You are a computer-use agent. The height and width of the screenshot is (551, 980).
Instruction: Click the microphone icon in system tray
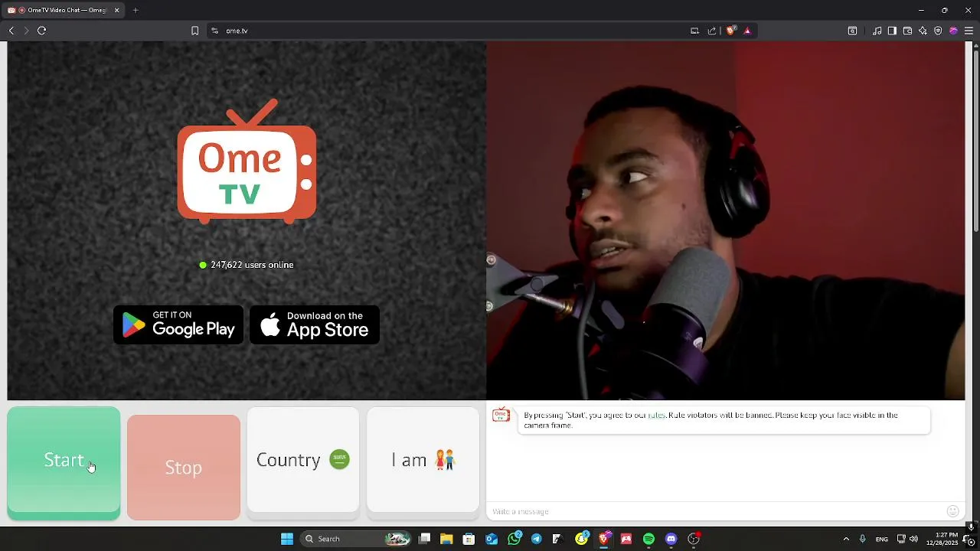pyautogui.click(x=863, y=539)
